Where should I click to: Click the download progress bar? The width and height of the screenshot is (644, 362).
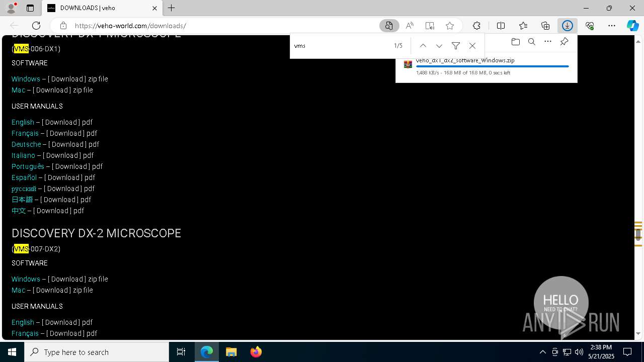point(493,66)
